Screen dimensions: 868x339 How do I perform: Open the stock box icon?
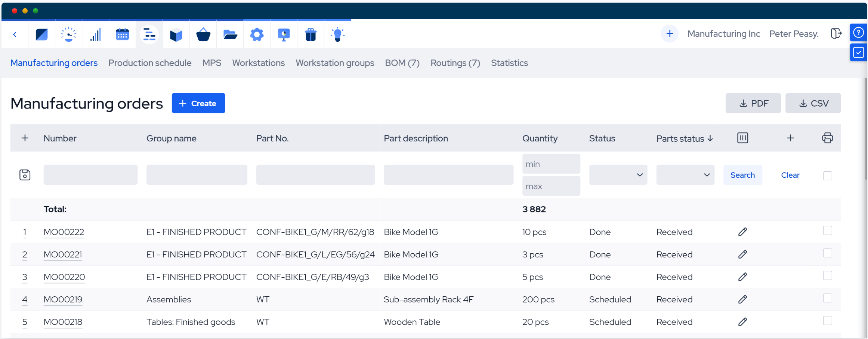[x=176, y=35]
